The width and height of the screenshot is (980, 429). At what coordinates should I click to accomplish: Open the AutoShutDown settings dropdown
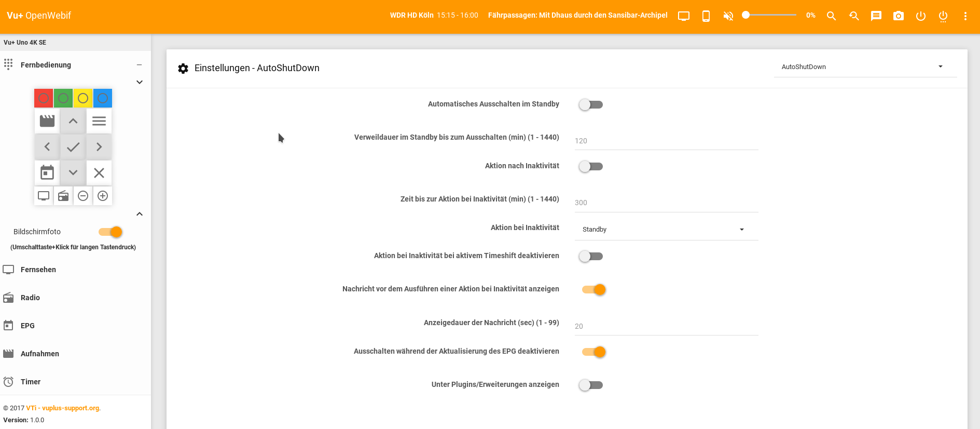pos(865,67)
